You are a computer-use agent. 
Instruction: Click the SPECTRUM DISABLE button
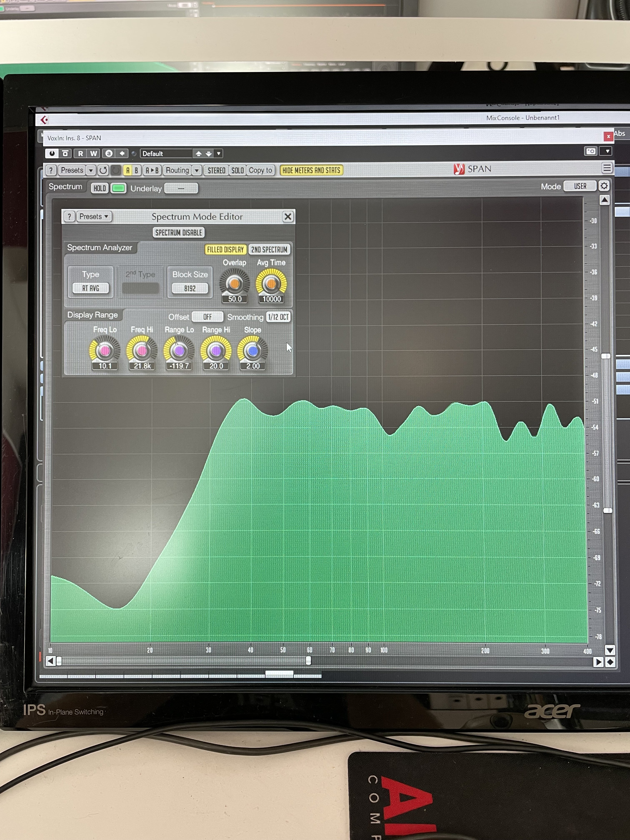coord(179,232)
